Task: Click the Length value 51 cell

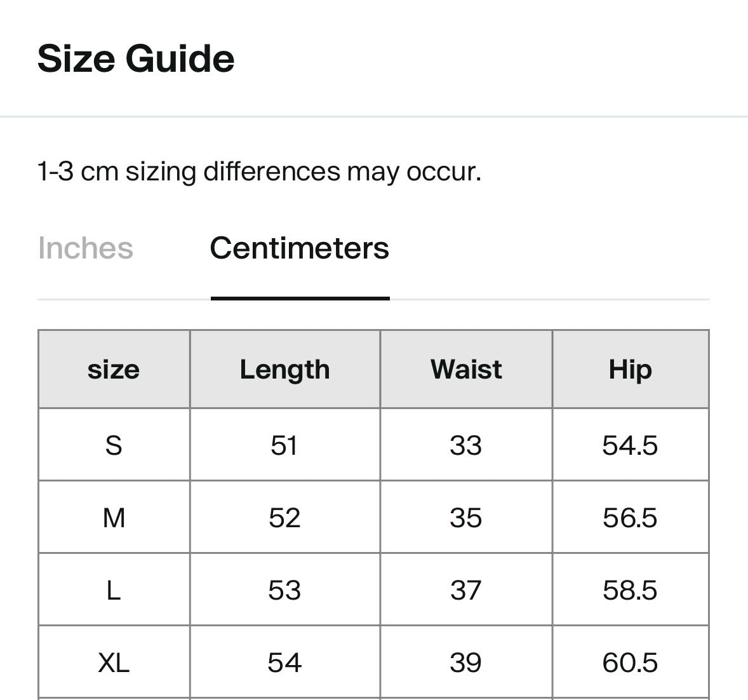Action: [285, 445]
